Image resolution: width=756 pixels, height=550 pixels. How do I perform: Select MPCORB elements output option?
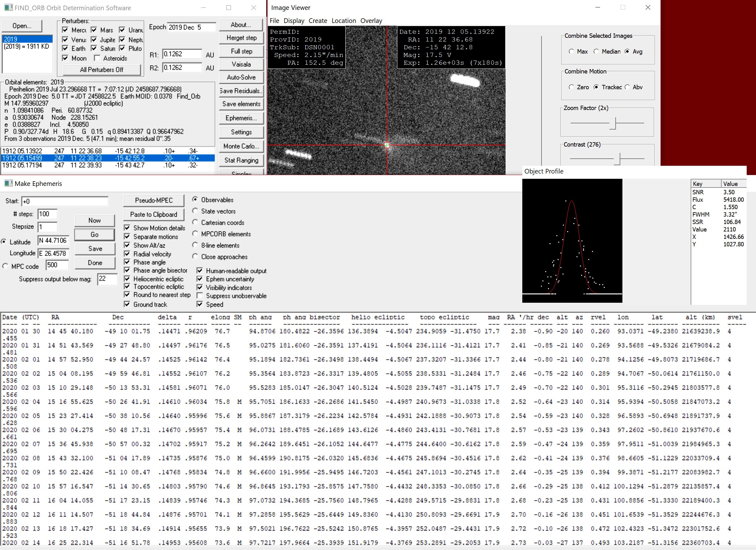point(195,234)
